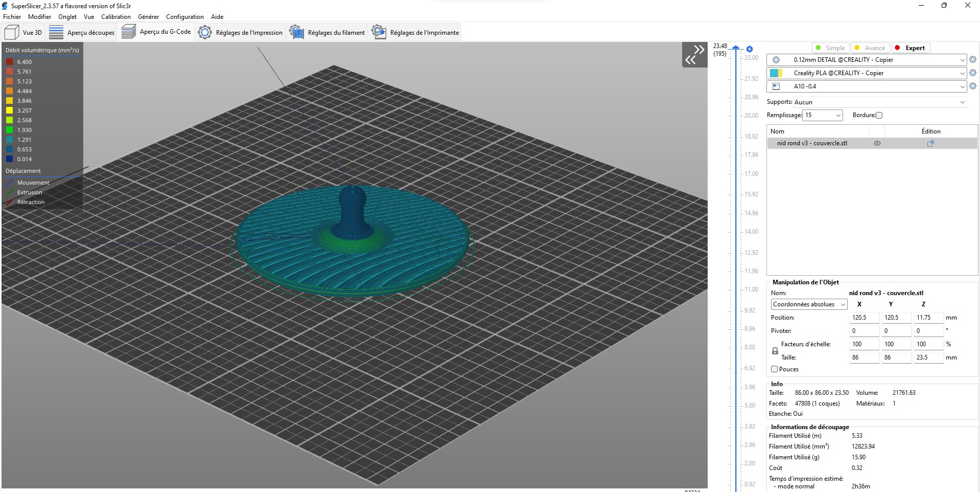
Task: Click the layer slider top handle
Action: tap(736, 48)
